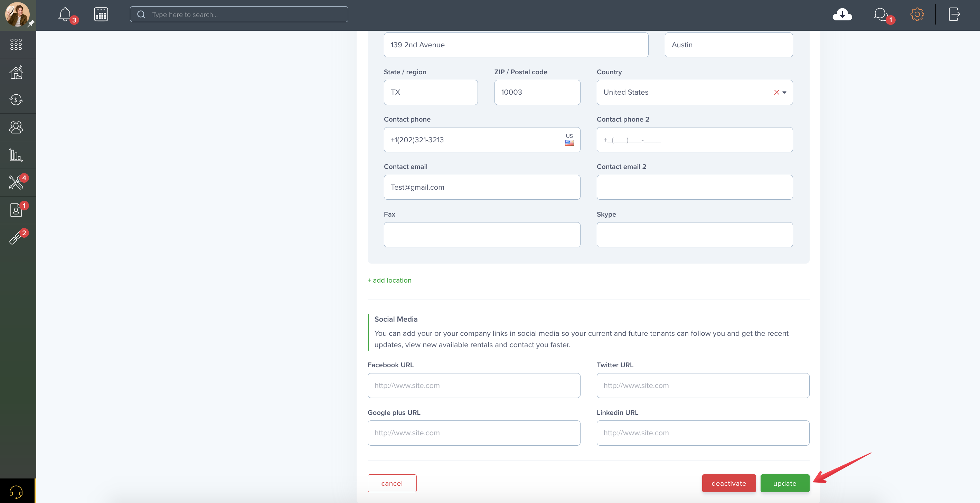Click the State / region field TX
The image size is (980, 503).
(431, 92)
